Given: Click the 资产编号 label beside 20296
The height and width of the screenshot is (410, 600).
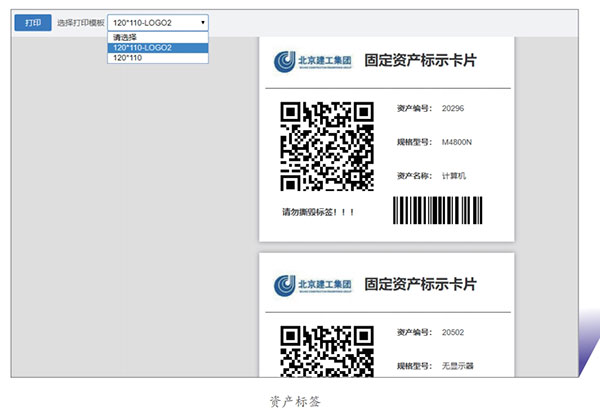Looking at the screenshot, I should point(414,108).
